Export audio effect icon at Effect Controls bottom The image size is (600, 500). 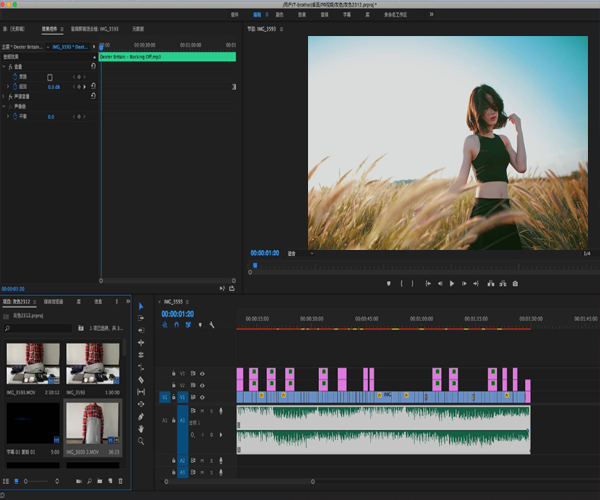tap(232, 288)
